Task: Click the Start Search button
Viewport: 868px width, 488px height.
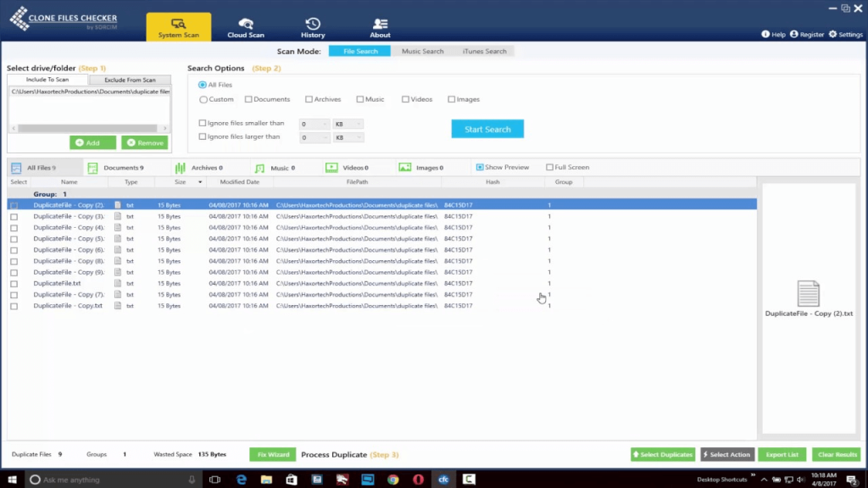Action: point(487,129)
